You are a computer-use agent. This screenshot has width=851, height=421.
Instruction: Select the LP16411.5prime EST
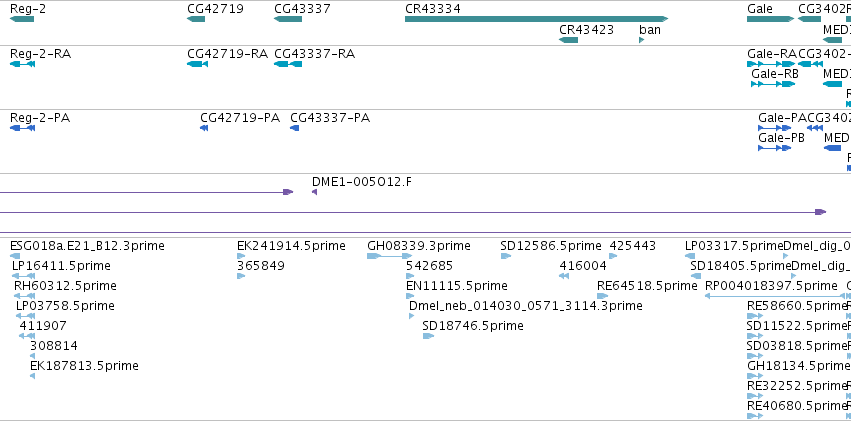pyautogui.click(x=23, y=276)
